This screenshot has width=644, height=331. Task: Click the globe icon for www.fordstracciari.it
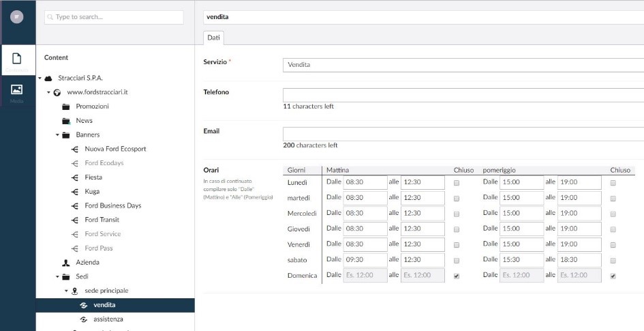click(57, 93)
